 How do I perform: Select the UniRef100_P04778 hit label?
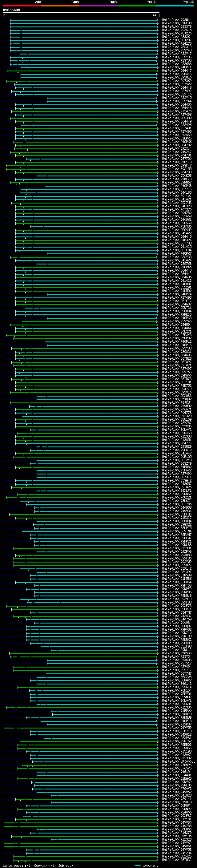click(x=177, y=413)
